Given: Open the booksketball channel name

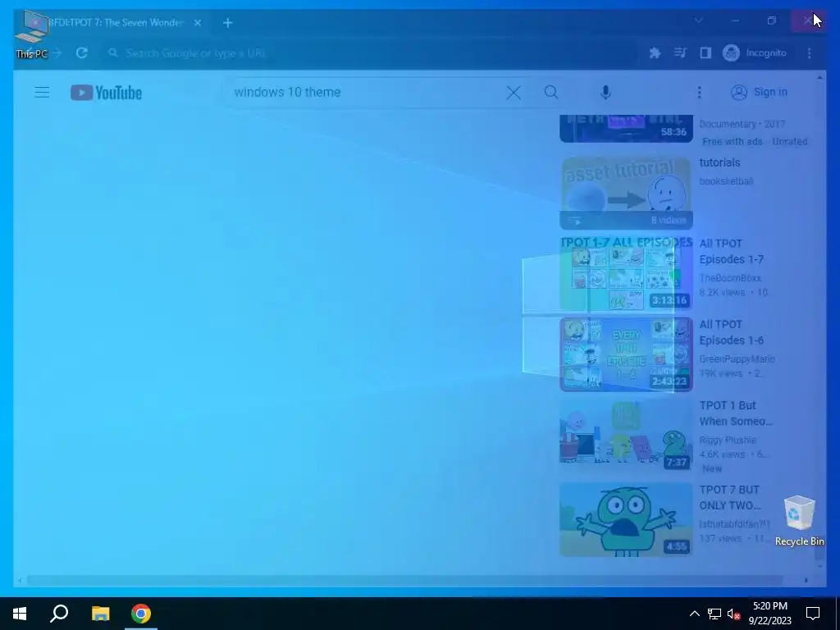Looking at the screenshot, I should click(726, 181).
